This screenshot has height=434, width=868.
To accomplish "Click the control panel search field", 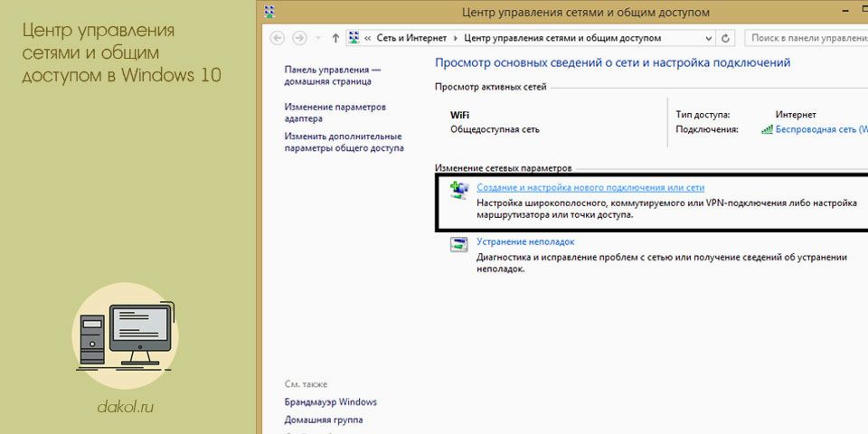I will (807, 38).
